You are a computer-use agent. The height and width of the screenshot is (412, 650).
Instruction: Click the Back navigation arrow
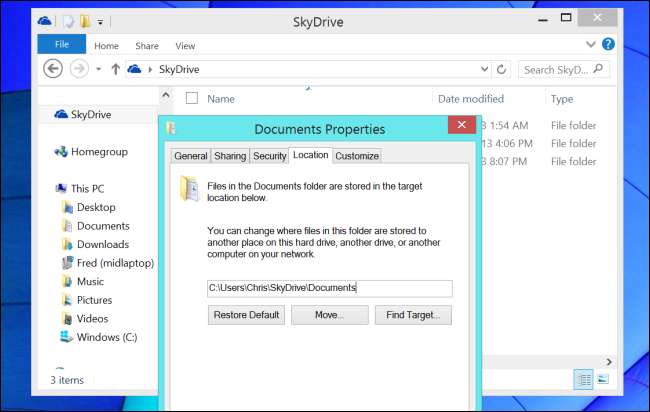54,69
